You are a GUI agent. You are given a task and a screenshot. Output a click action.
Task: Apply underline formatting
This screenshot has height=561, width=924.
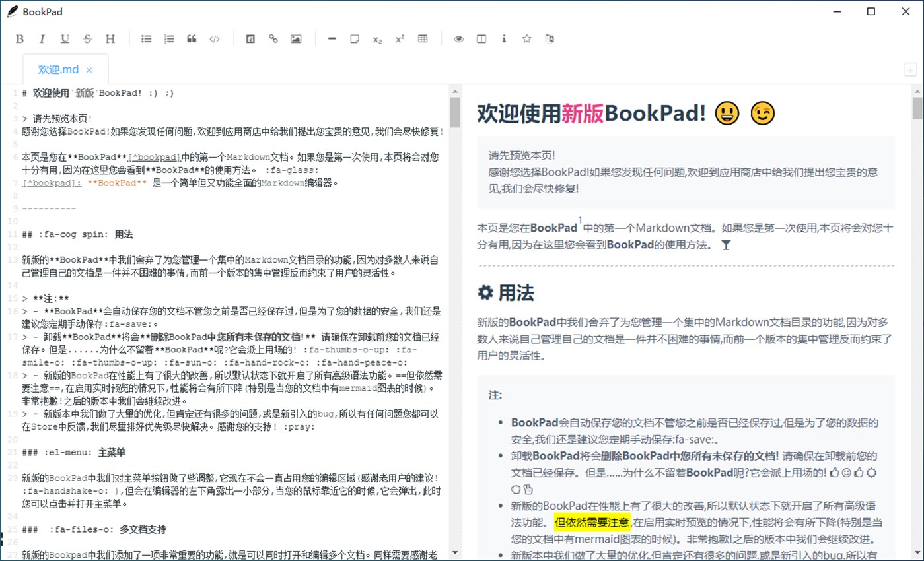click(65, 39)
